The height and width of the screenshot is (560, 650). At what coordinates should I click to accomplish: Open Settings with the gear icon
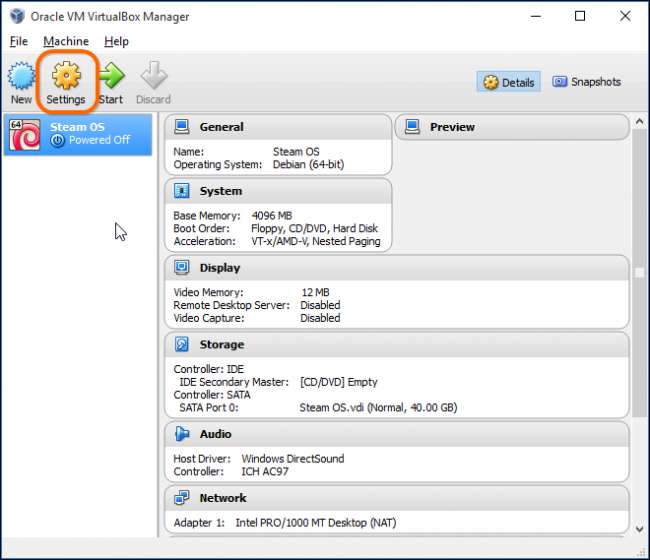point(66,76)
